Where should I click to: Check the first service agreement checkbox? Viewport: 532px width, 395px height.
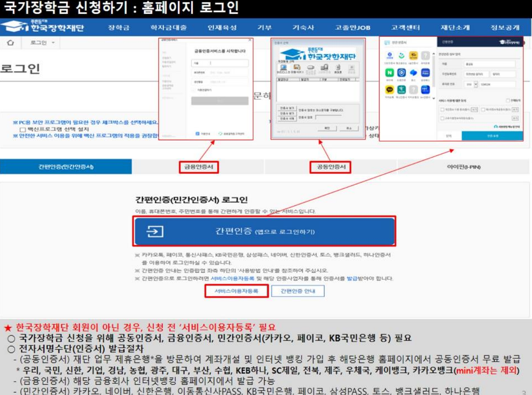(x=443, y=109)
